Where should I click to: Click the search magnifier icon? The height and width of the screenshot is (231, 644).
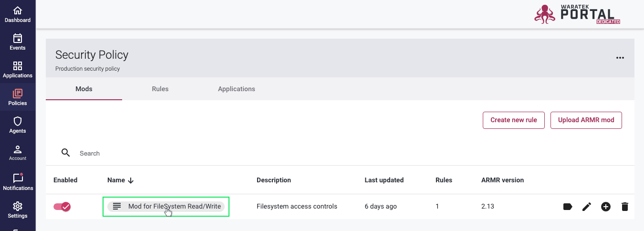66,153
